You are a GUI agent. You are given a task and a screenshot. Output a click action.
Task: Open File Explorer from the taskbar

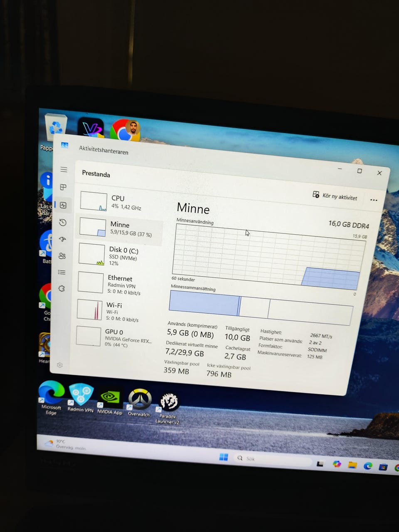tap(352, 465)
